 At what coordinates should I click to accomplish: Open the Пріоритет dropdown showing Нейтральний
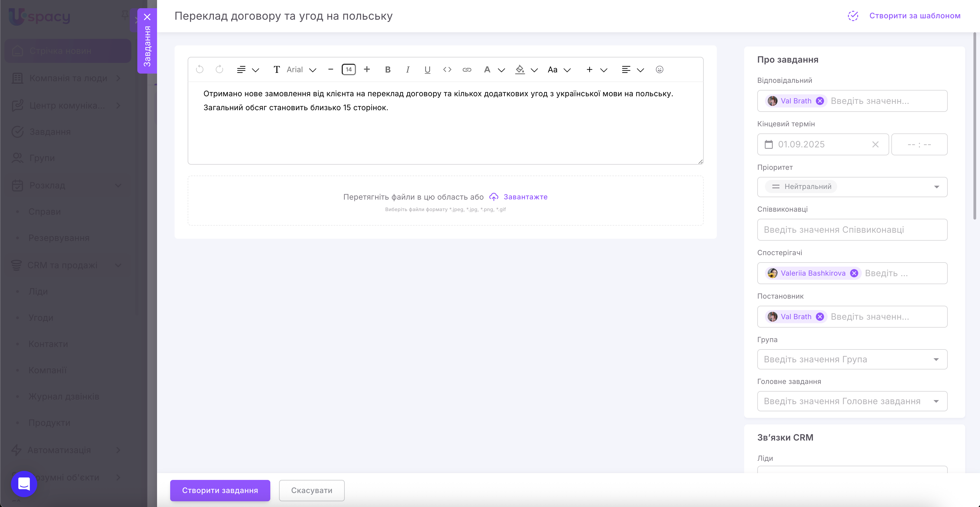click(852, 187)
